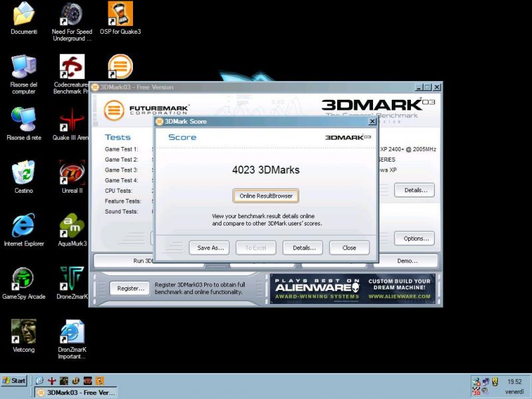The height and width of the screenshot is (399, 532).
Task: Minimize the 3DMark03 main window
Action: [x=420, y=87]
